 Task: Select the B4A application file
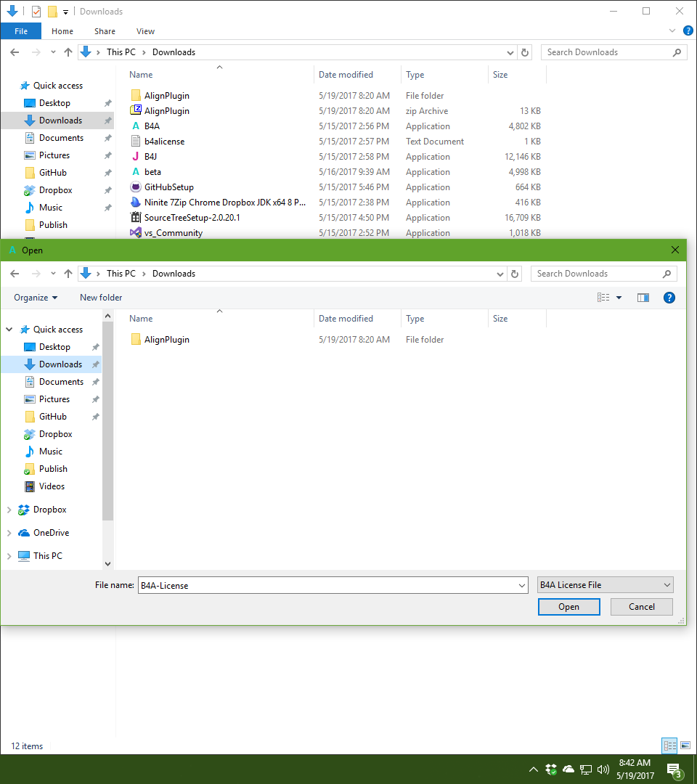point(152,126)
